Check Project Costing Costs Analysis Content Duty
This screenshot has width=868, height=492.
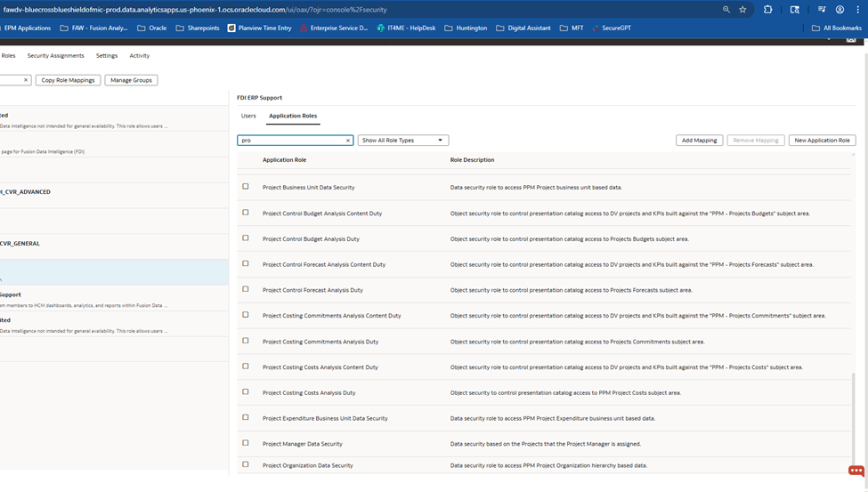[x=246, y=367]
